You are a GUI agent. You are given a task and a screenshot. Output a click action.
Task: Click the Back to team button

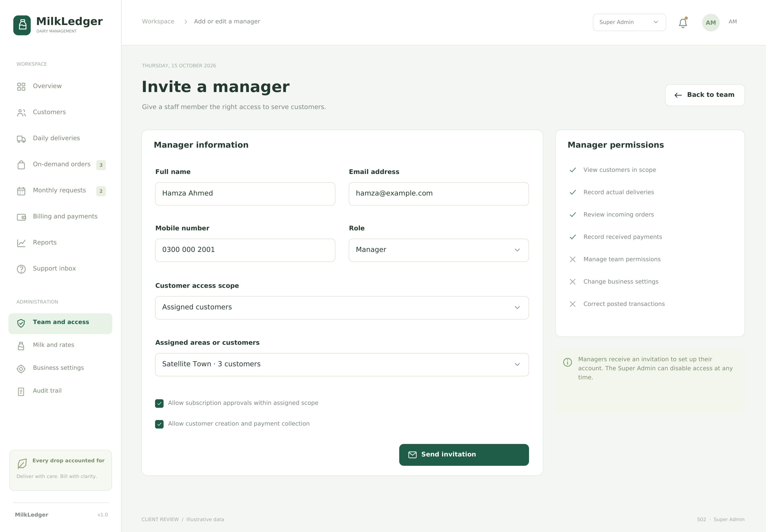coord(705,95)
